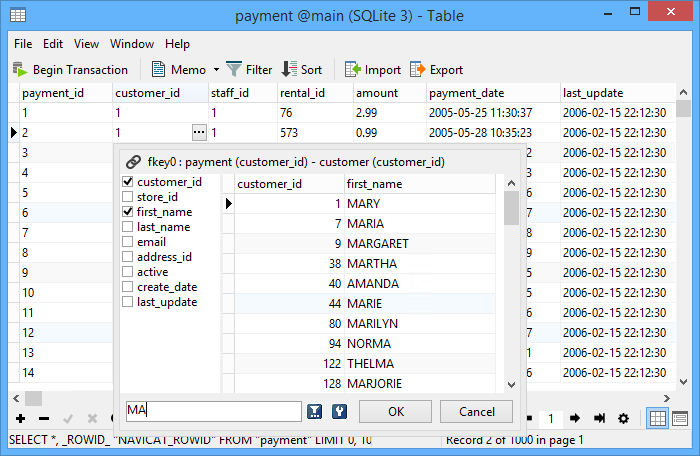Screen dimensions: 700x456
Task: Enable the address_id column checkbox
Action: (128, 256)
